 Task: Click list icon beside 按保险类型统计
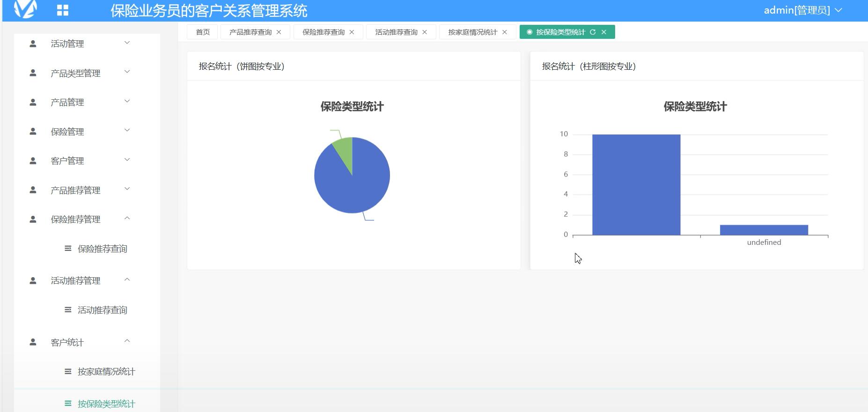click(x=68, y=403)
